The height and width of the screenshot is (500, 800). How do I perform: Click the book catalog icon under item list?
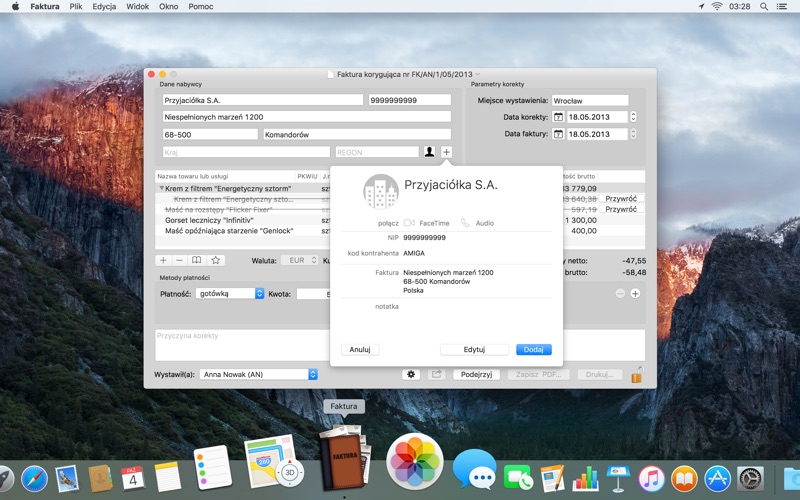196,260
